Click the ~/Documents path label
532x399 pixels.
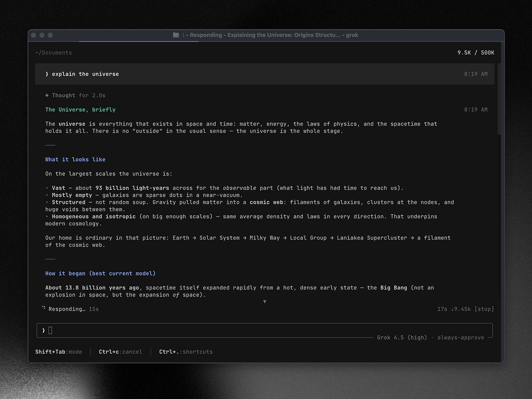54,53
